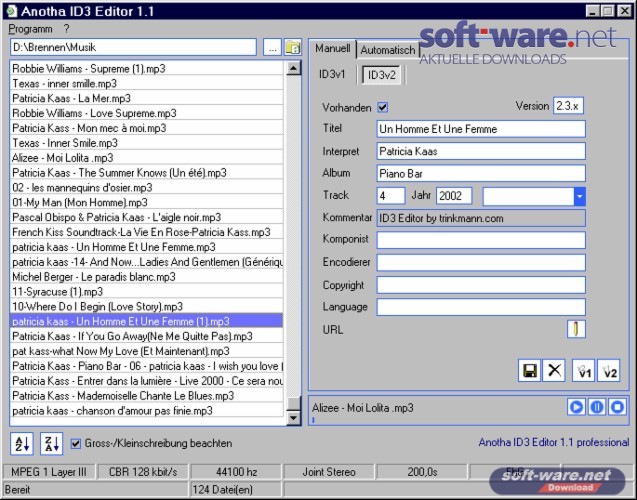Select Robbie Williams - Supreme (1).mp3

tap(147, 69)
